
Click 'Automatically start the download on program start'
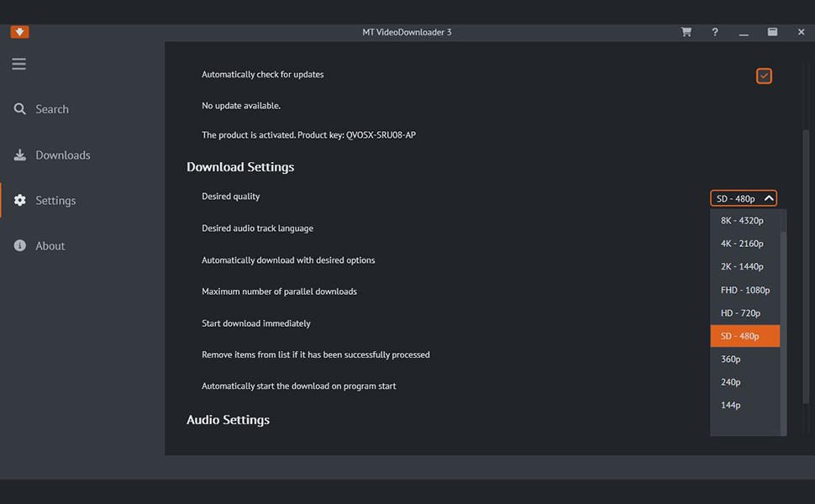[298, 386]
